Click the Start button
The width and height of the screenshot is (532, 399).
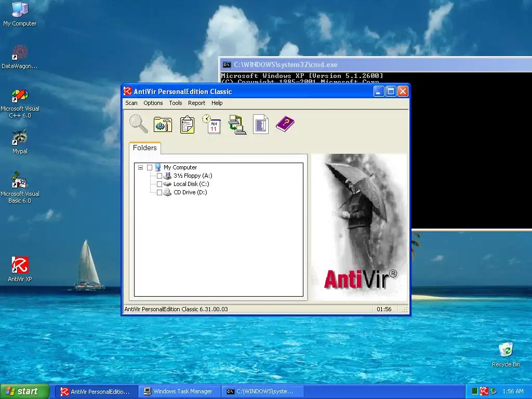25,391
